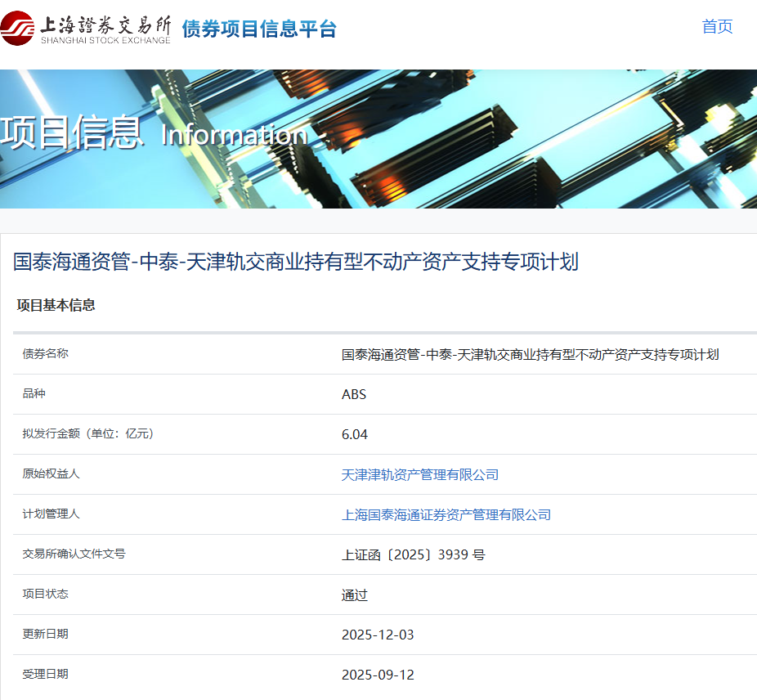Screen dimensions: 757x700
Task: Click the 拟发行金额（单位：亿元） label
Action: [x=87, y=433]
